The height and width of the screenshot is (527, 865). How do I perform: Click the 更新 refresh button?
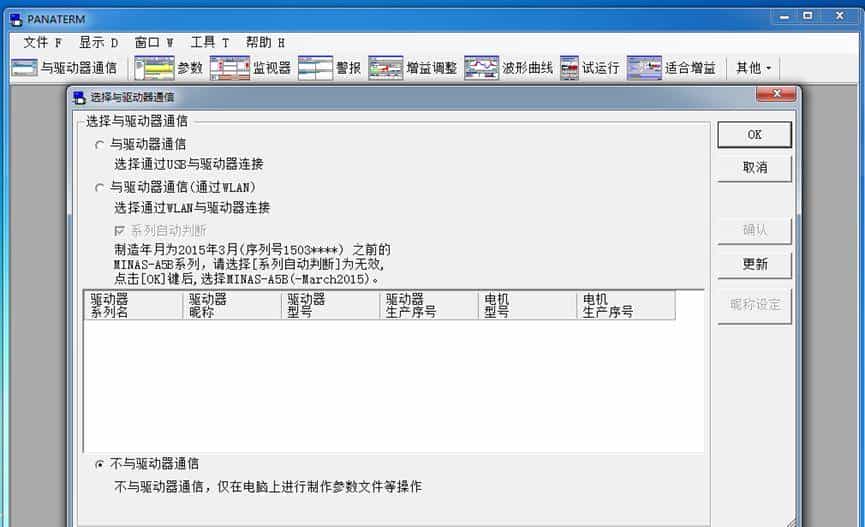click(x=754, y=264)
